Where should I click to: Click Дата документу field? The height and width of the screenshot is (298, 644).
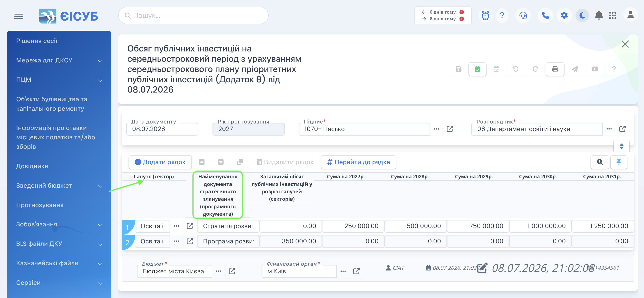click(162, 129)
